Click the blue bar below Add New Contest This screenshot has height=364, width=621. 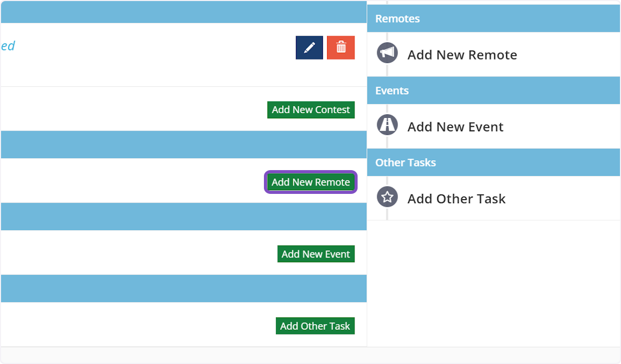click(x=183, y=144)
